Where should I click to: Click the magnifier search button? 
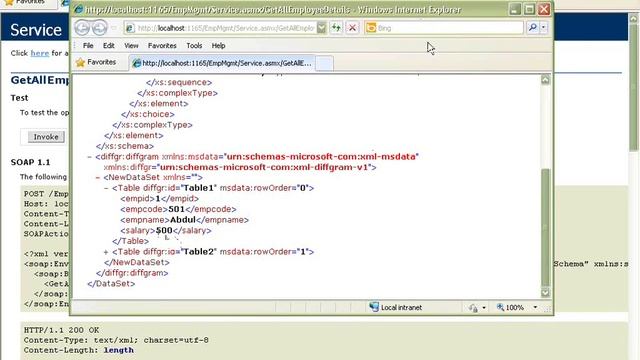coord(533,28)
